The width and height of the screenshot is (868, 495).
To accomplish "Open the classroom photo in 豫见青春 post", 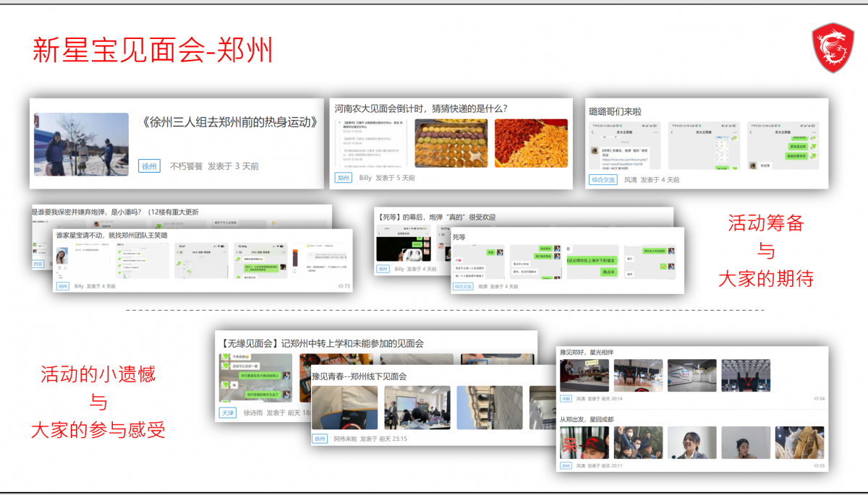I will point(417,408).
